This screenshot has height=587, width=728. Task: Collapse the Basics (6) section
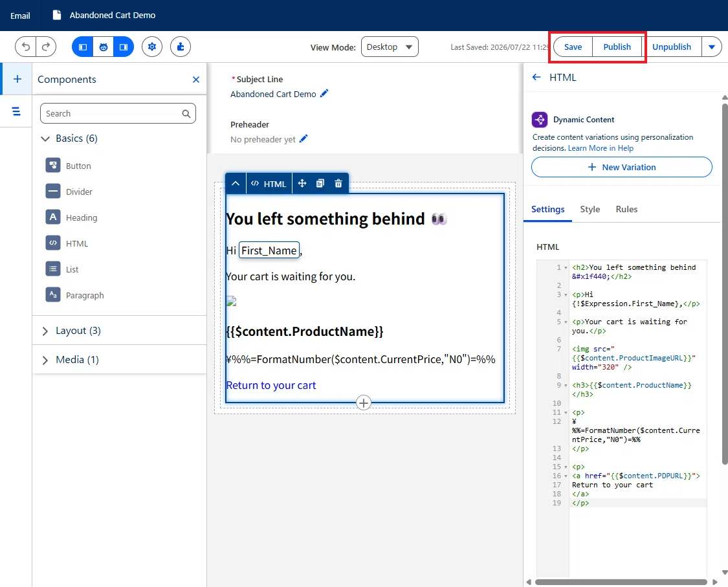[45, 138]
